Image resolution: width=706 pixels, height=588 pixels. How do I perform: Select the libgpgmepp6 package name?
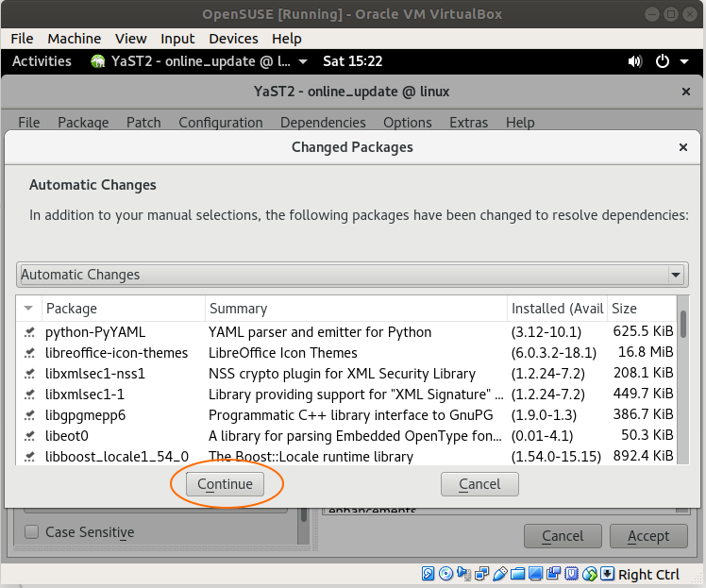pyautogui.click(x=86, y=415)
